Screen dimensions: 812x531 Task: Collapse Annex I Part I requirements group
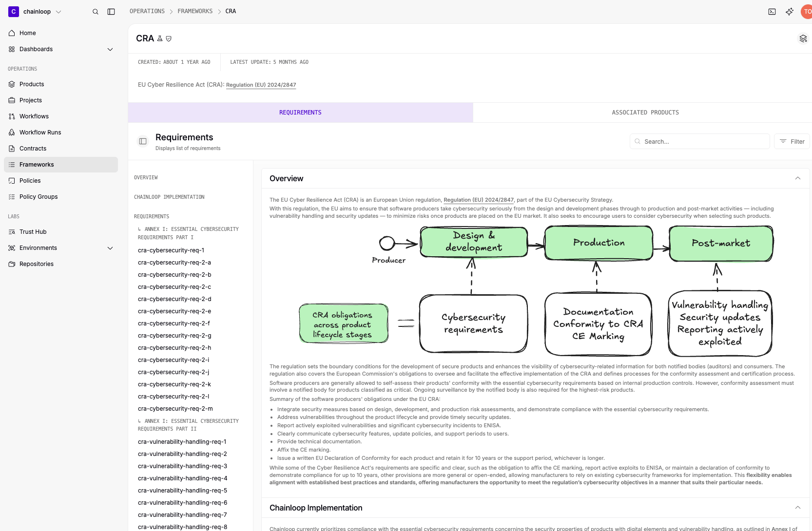(188, 233)
